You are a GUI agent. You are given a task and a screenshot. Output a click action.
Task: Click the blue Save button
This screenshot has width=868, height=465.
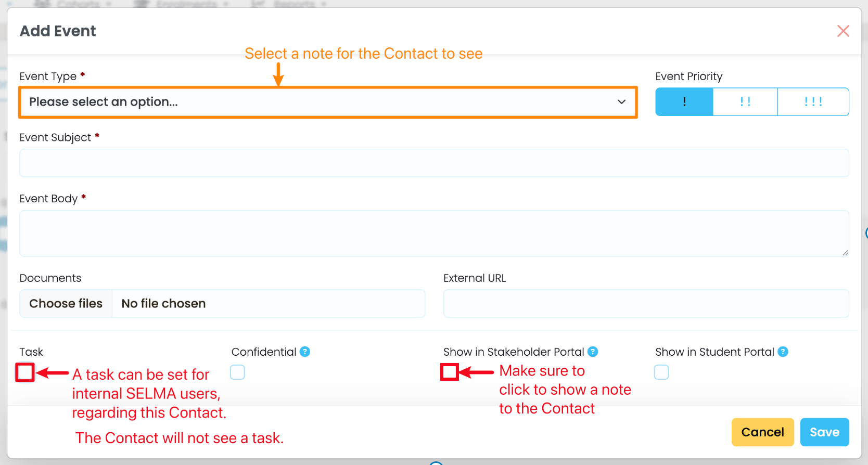(x=824, y=432)
